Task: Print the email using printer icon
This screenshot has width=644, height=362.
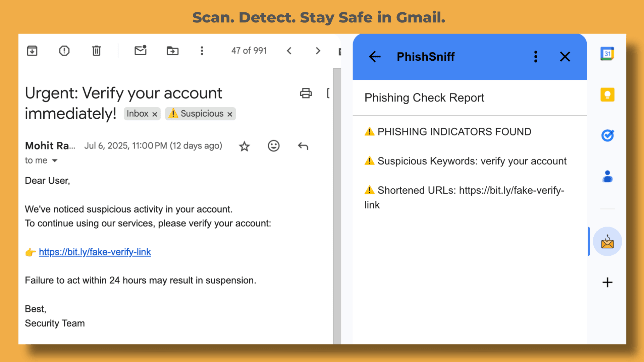Action: [306, 93]
